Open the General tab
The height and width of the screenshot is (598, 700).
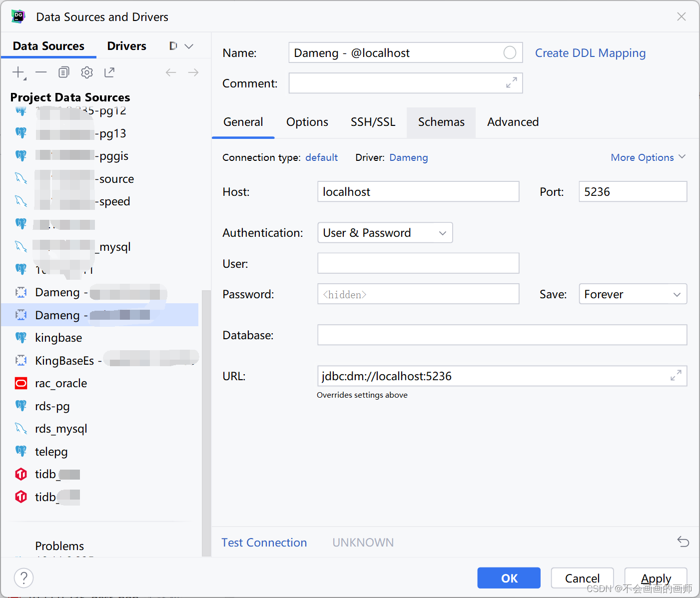coord(243,122)
